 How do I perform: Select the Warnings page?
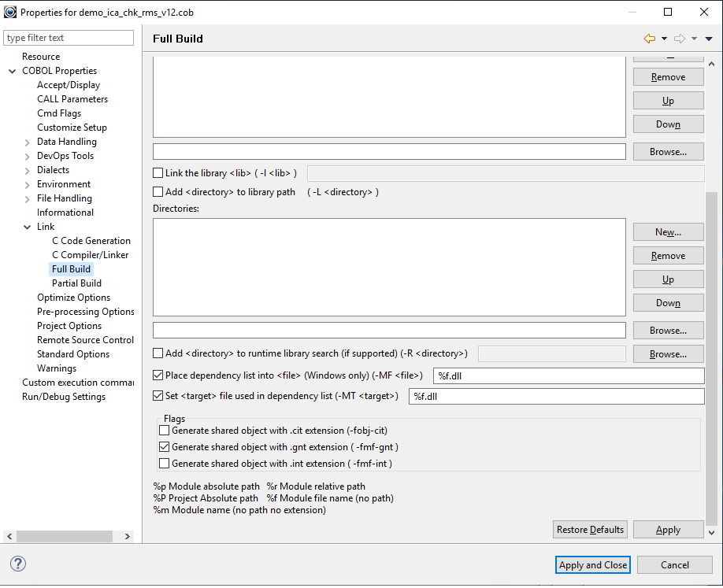(x=57, y=368)
